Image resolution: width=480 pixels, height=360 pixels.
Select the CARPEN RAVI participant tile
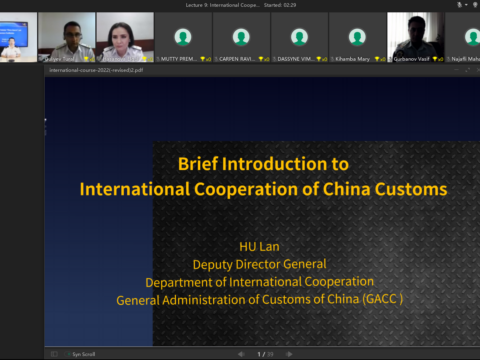pyautogui.click(x=241, y=37)
